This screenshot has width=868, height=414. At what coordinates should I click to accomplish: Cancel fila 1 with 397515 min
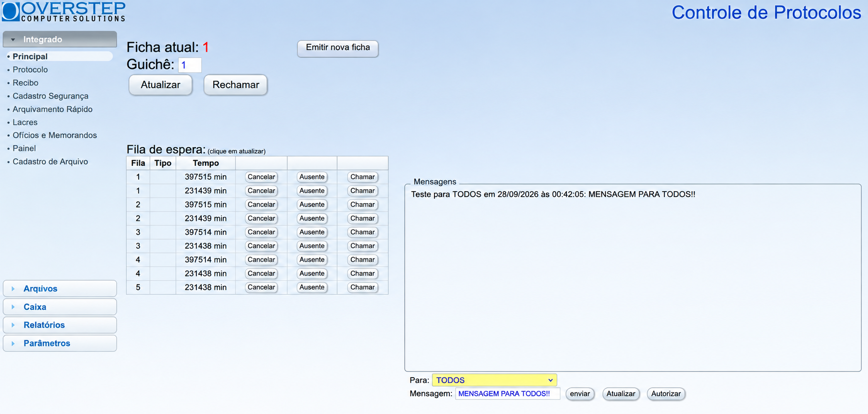click(x=261, y=177)
